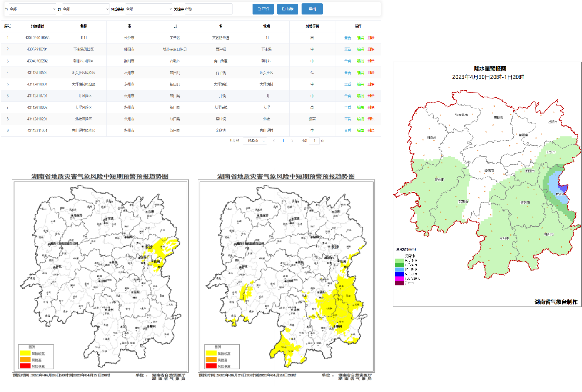Select the 降水量预报图 precipitation forecast map
Viewport: 582px width, 392px height.
[x=487, y=184]
